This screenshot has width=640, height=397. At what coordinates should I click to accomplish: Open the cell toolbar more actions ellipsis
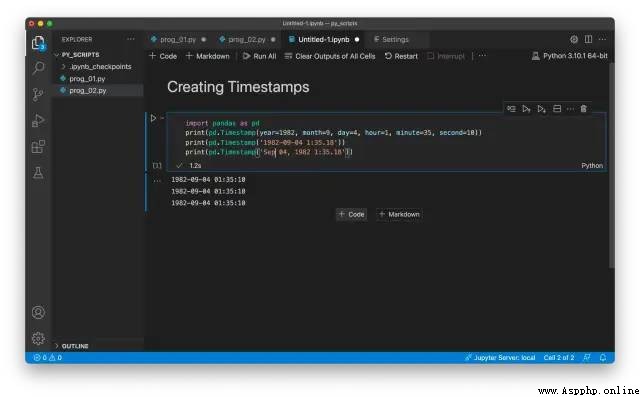pos(570,109)
